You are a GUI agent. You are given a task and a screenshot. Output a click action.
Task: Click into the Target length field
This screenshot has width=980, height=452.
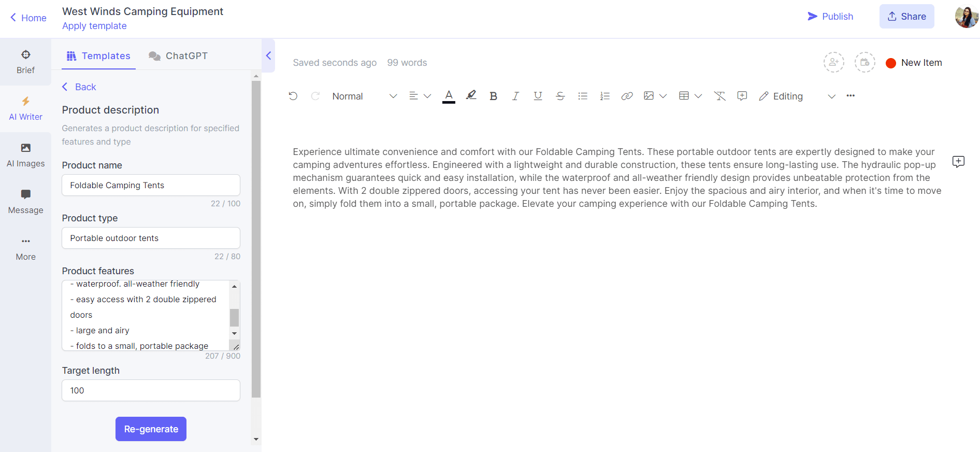[151, 390]
